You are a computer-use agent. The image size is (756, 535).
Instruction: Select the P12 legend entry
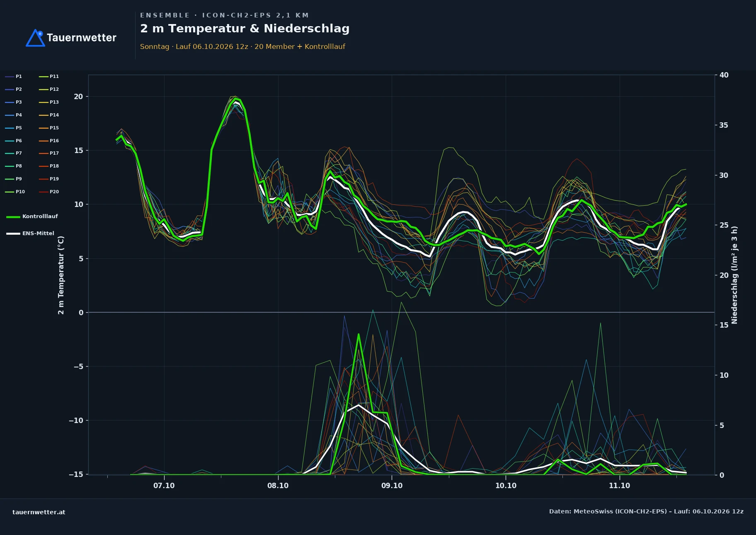(x=49, y=89)
